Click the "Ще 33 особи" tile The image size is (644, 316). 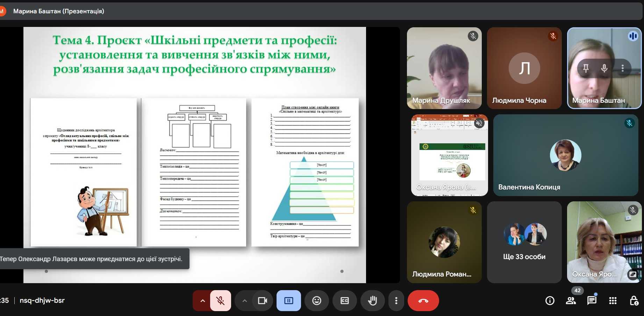524,242
